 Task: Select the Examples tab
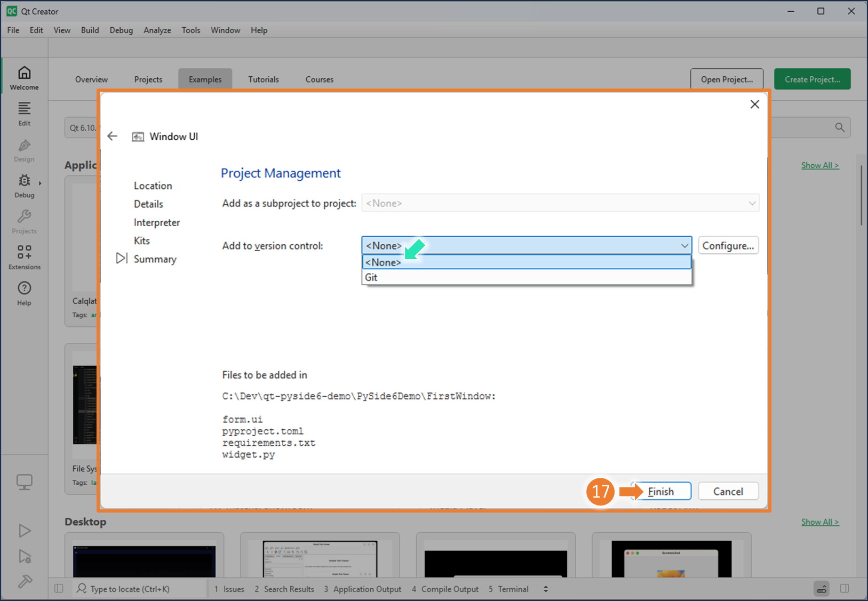pos(205,79)
